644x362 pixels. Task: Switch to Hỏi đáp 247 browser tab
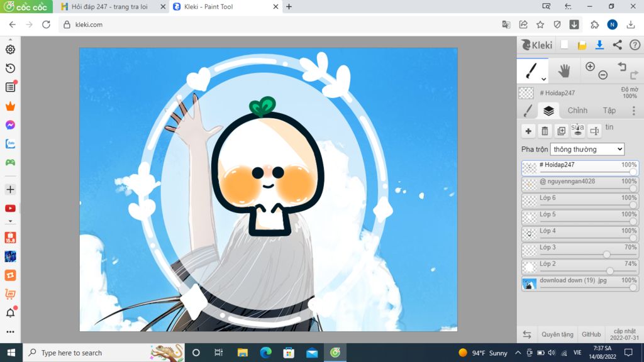109,6
